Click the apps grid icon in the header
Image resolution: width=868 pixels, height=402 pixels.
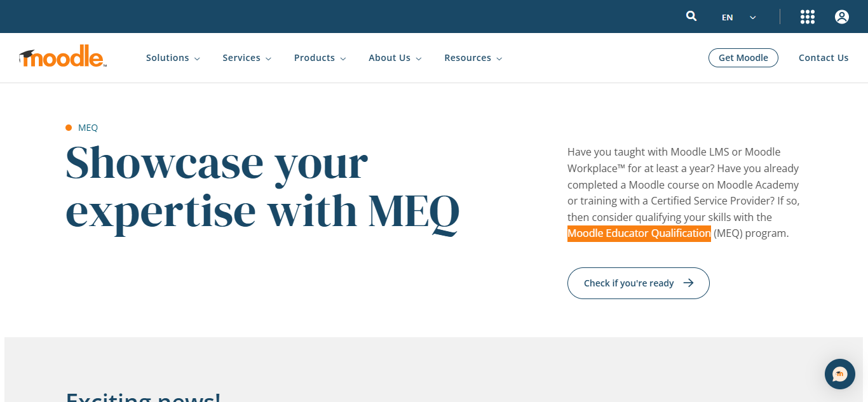click(807, 17)
